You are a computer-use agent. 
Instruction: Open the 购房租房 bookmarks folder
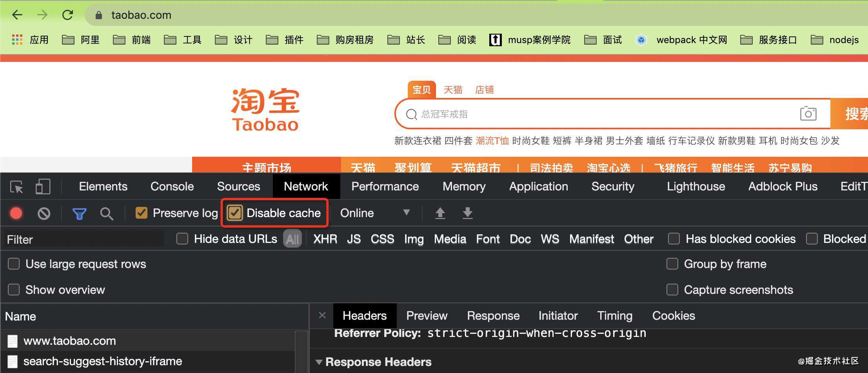click(x=345, y=40)
